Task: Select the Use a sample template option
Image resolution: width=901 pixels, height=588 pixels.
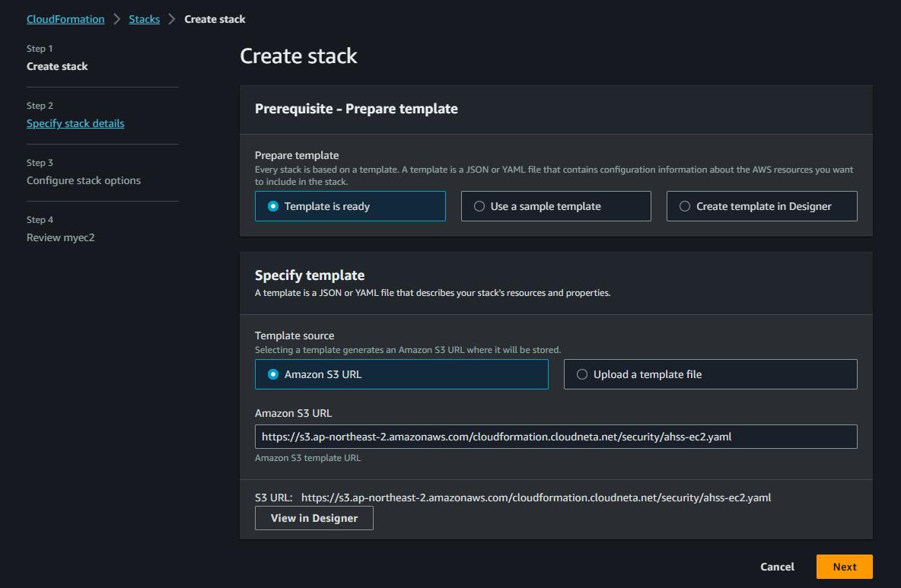Action: [x=556, y=206]
